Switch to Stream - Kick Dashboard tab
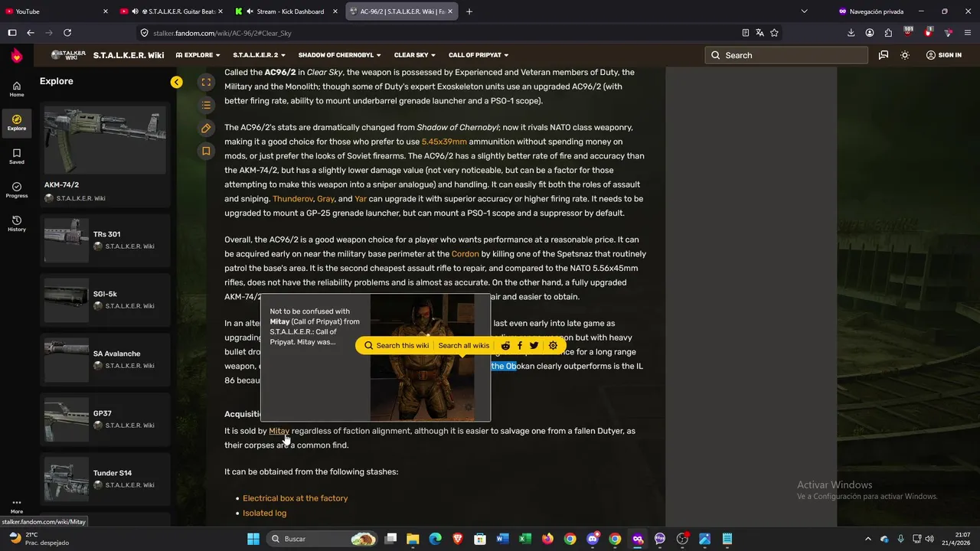 286,11
